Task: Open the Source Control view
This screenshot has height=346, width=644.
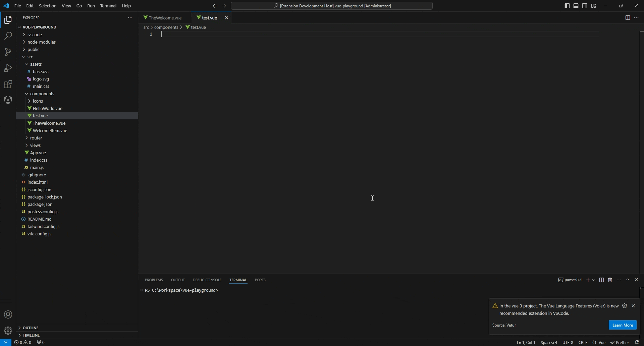Action: pyautogui.click(x=8, y=52)
